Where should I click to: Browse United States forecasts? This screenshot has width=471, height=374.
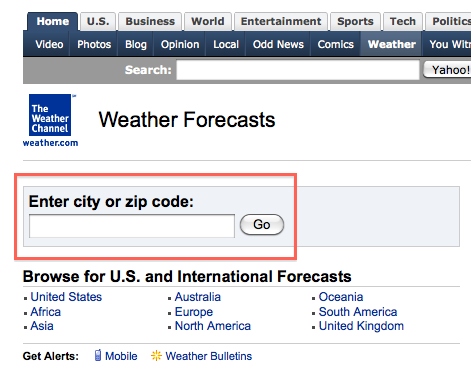(x=66, y=297)
